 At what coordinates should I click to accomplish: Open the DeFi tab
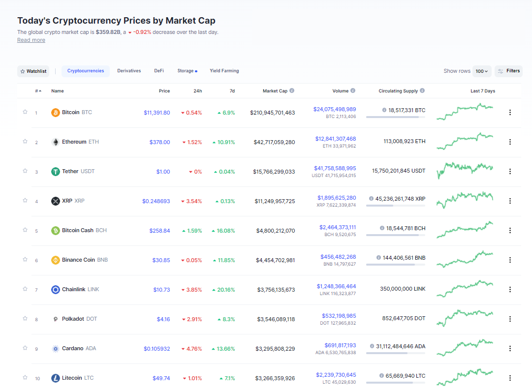(x=159, y=71)
